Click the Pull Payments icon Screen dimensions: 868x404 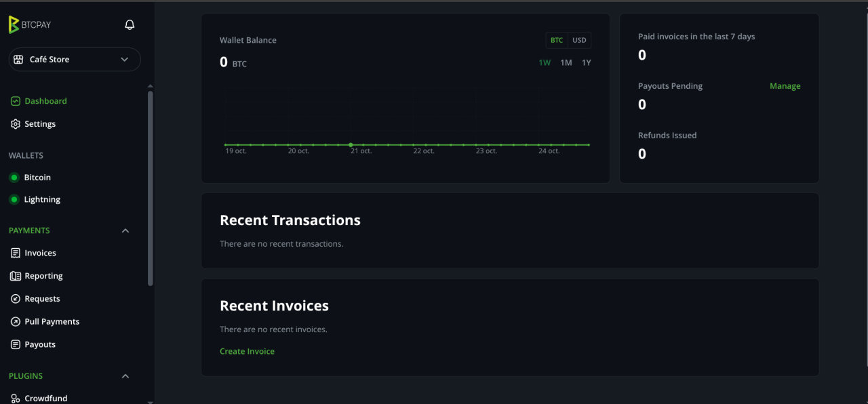point(15,322)
